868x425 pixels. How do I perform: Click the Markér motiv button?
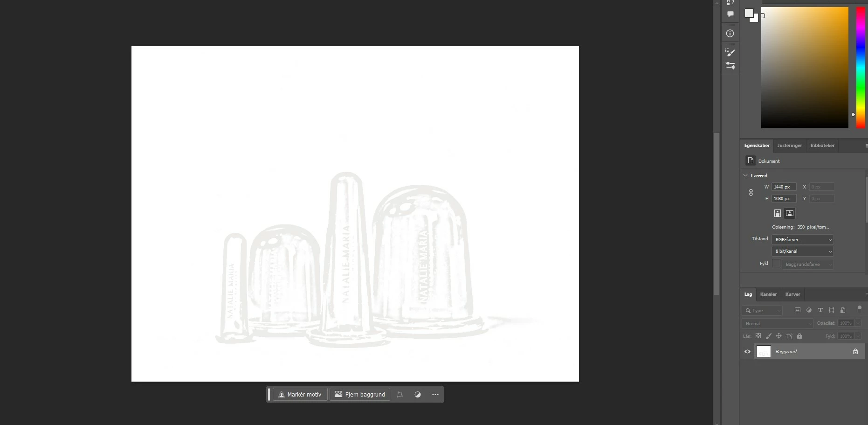(300, 394)
